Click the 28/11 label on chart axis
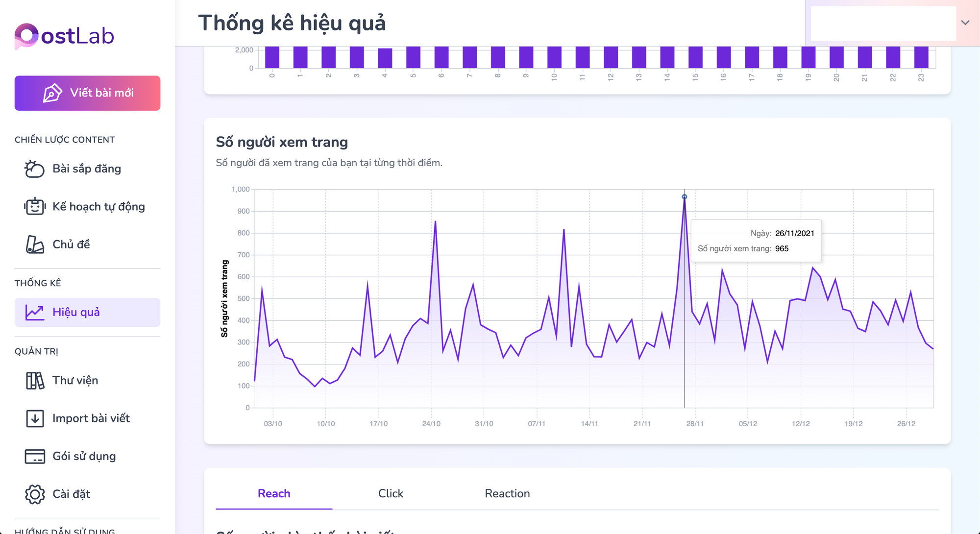980x534 pixels. pos(695,424)
